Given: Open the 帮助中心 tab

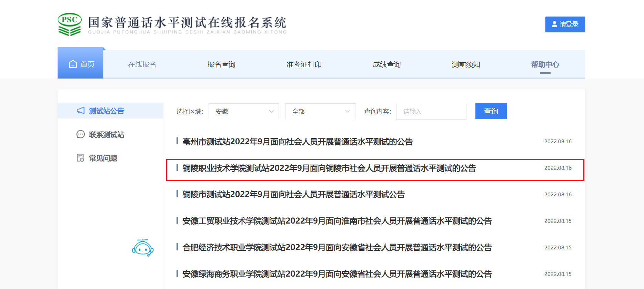Looking at the screenshot, I should pos(545,64).
